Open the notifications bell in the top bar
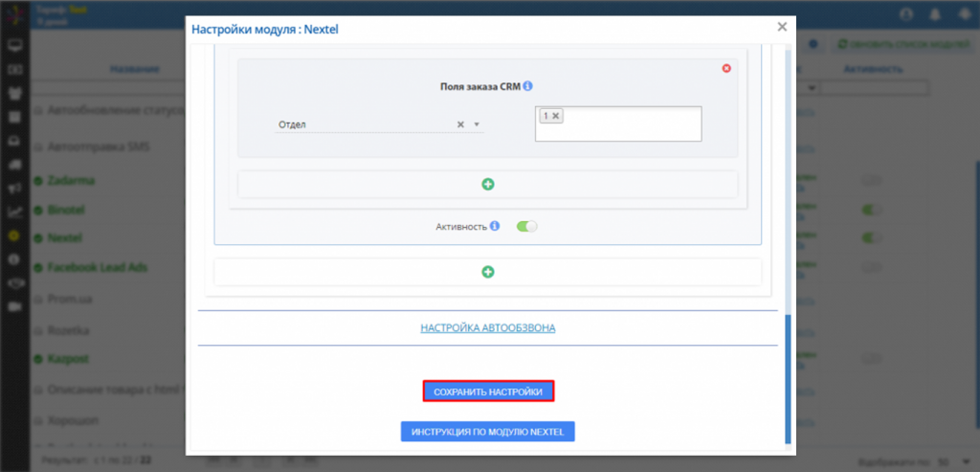The width and height of the screenshot is (980, 472). tap(936, 14)
